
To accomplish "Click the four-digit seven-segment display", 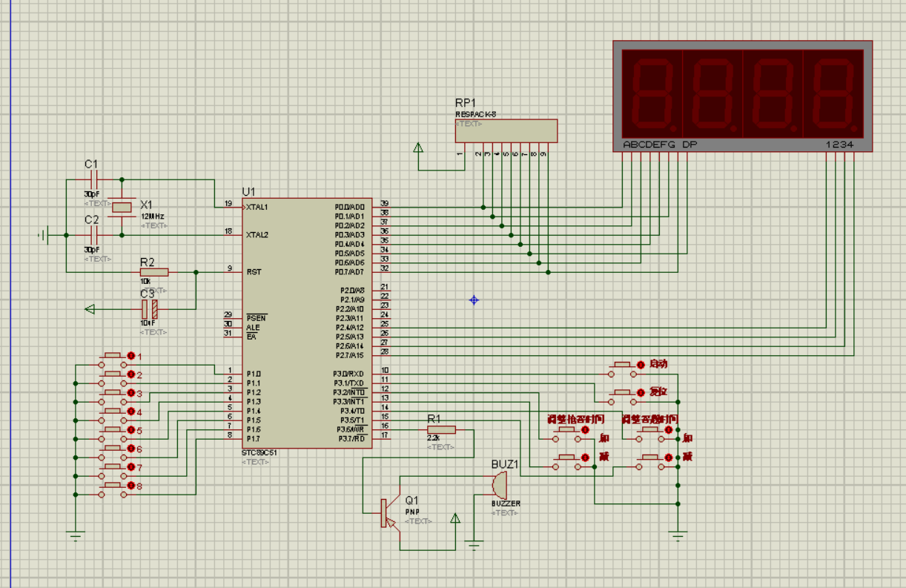I will (x=743, y=93).
